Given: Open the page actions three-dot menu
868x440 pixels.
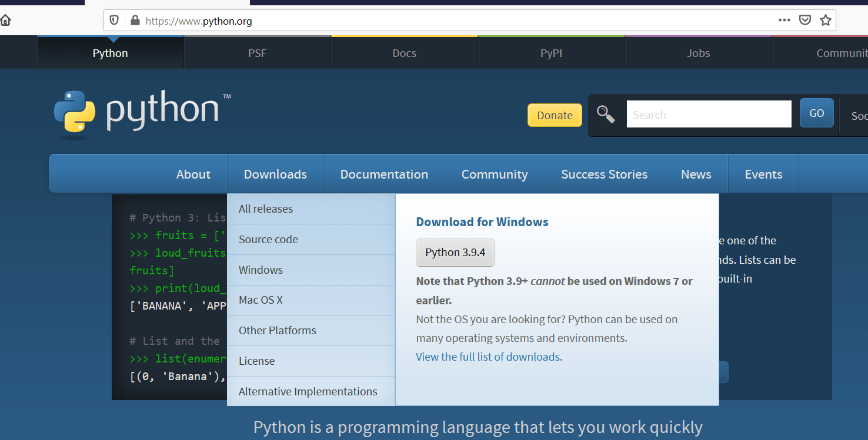Looking at the screenshot, I should [x=784, y=20].
